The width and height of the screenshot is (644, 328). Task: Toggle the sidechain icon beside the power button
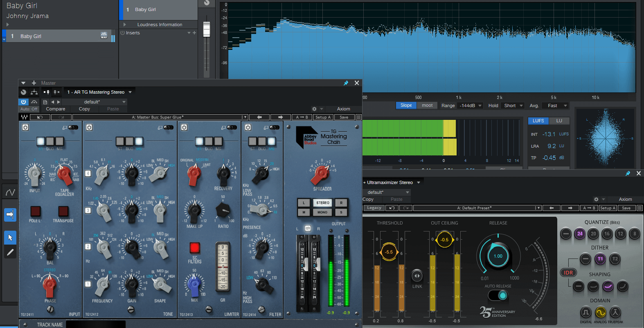point(34,102)
